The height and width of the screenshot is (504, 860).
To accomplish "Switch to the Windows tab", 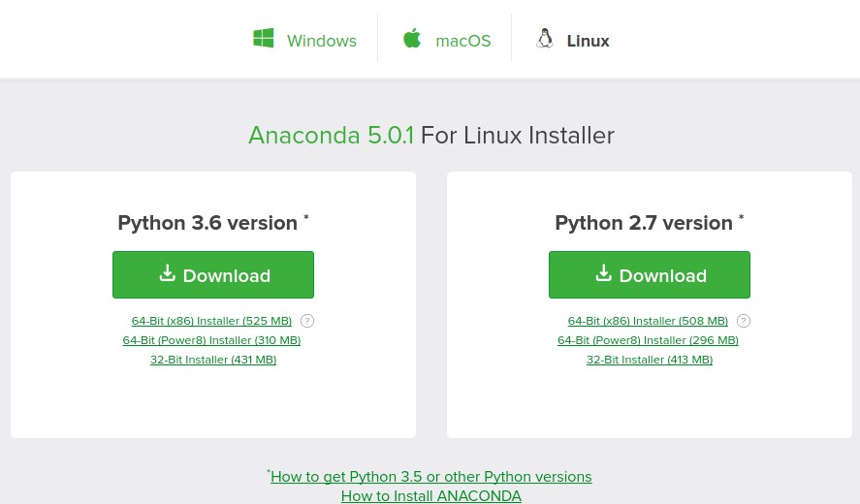I will [x=321, y=41].
